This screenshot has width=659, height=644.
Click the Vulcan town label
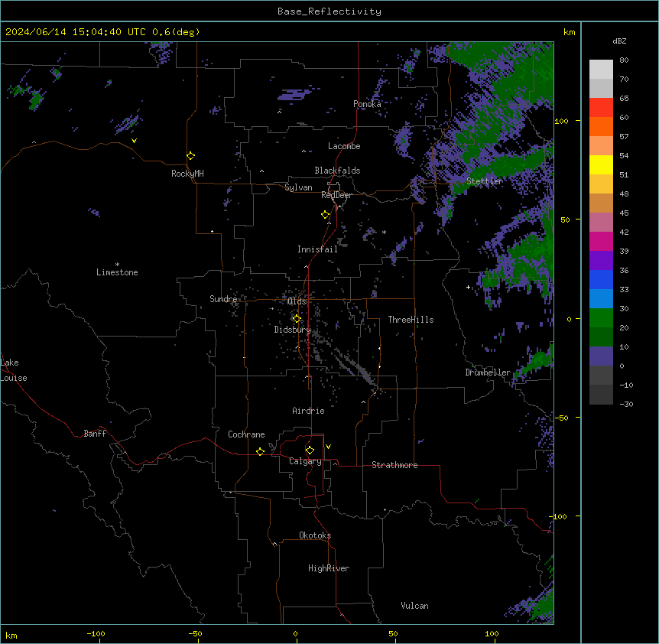[414, 606]
